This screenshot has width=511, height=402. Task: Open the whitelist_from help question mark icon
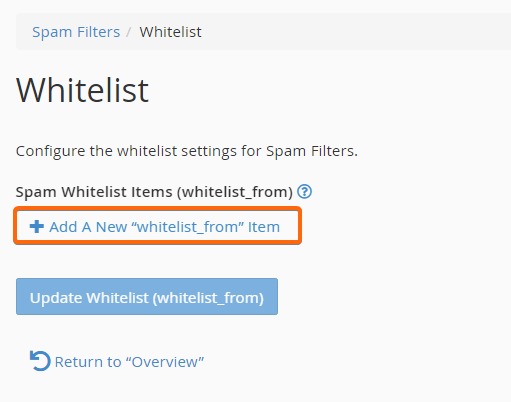point(304,192)
